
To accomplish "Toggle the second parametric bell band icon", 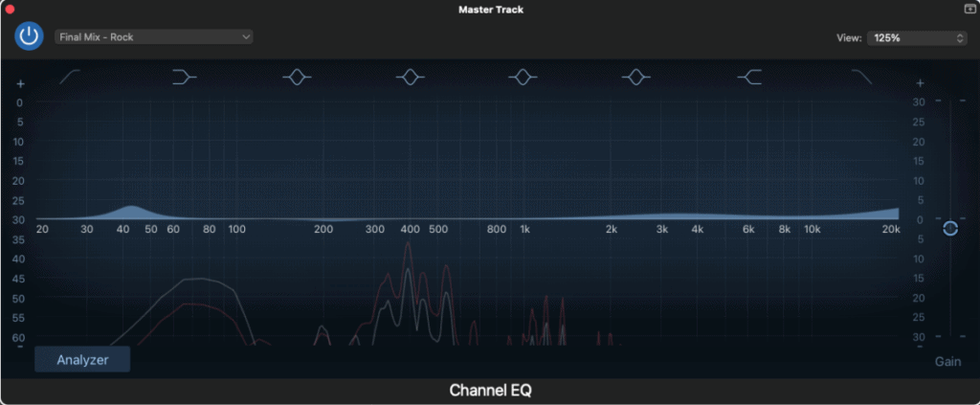I will click(410, 77).
